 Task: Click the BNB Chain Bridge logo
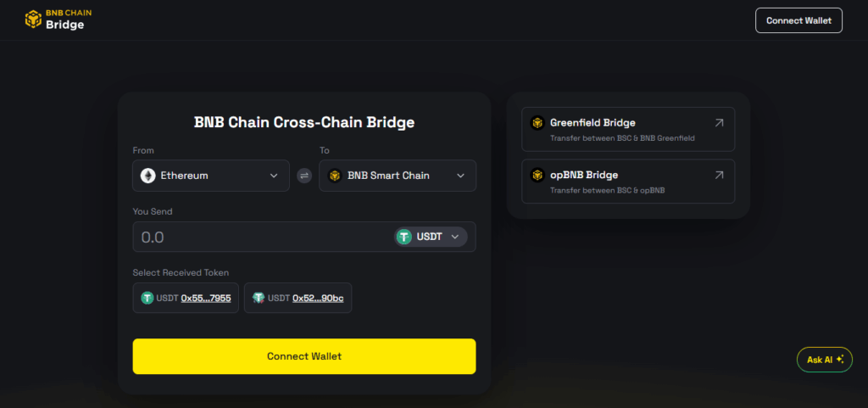tap(57, 20)
